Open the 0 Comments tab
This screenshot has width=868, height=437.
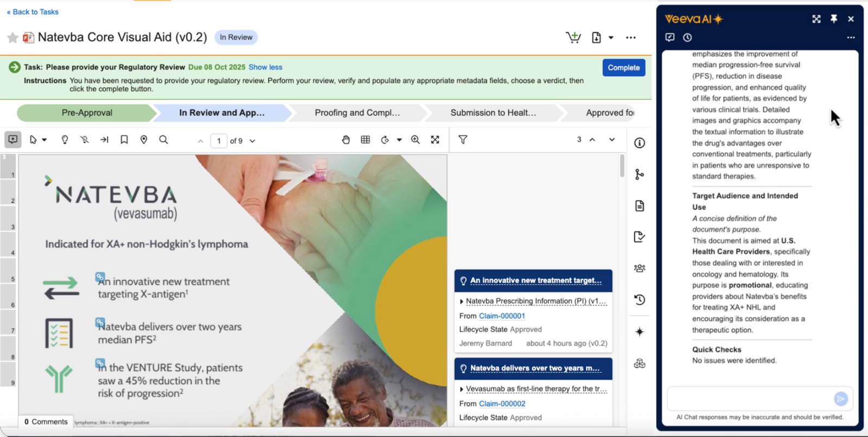[x=46, y=422]
